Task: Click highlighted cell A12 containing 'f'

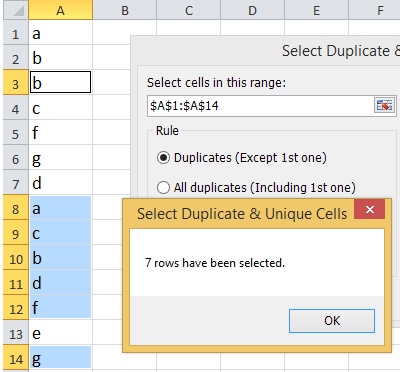Action: click(60, 307)
